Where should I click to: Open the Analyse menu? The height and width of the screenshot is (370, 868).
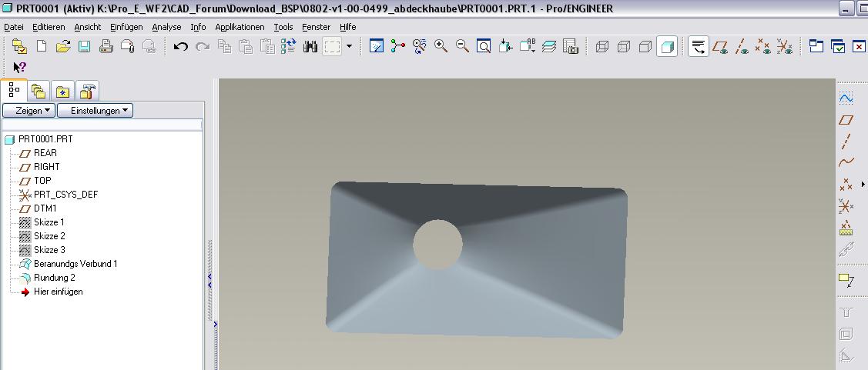(x=166, y=27)
